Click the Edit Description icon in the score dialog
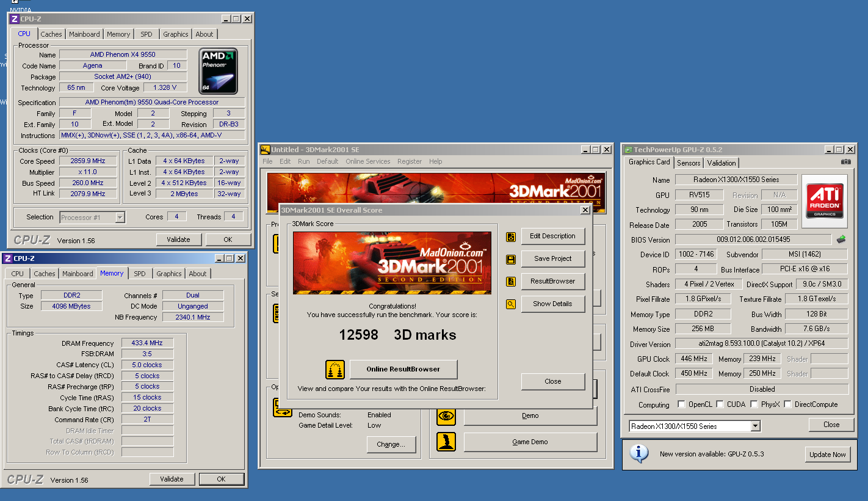 511,236
